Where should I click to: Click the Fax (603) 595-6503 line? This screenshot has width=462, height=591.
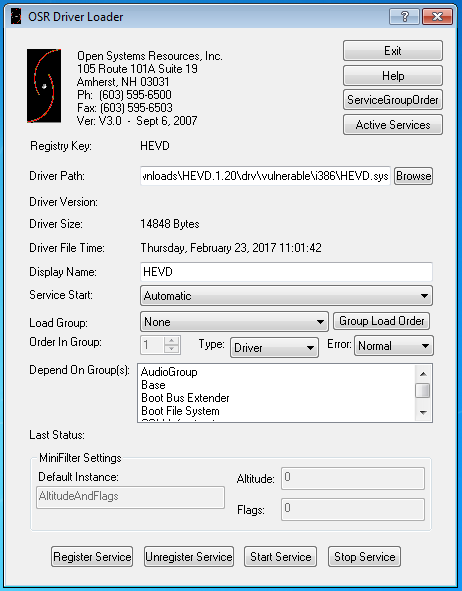125,107
